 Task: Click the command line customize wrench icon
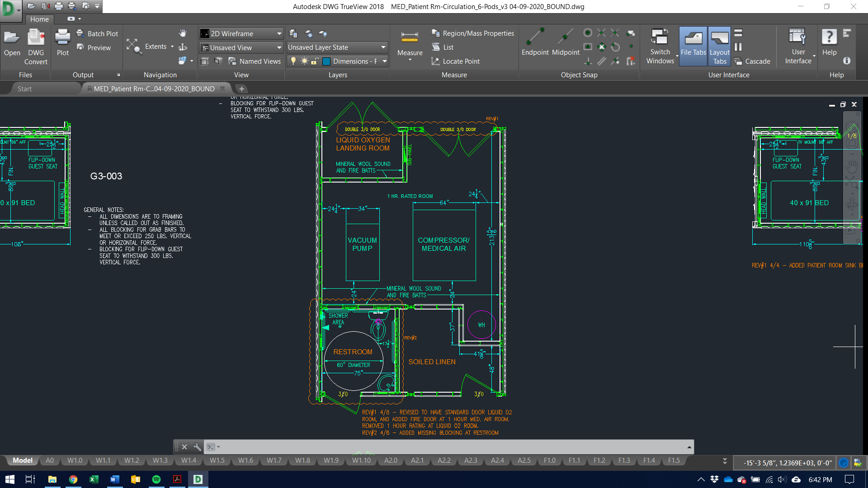pyautogui.click(x=197, y=447)
